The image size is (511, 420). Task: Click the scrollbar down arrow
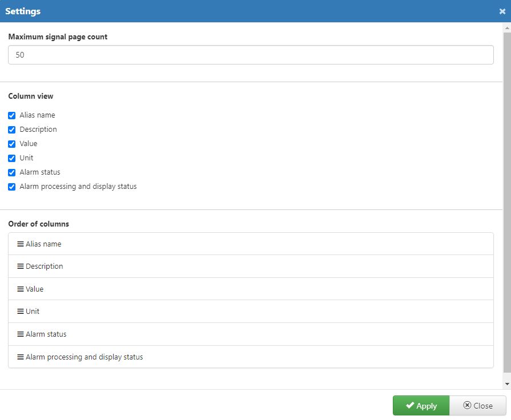[507, 384]
